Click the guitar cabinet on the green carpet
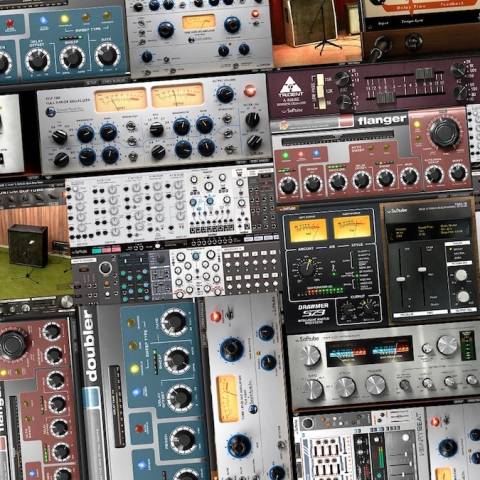The height and width of the screenshot is (480, 480). 28,245
